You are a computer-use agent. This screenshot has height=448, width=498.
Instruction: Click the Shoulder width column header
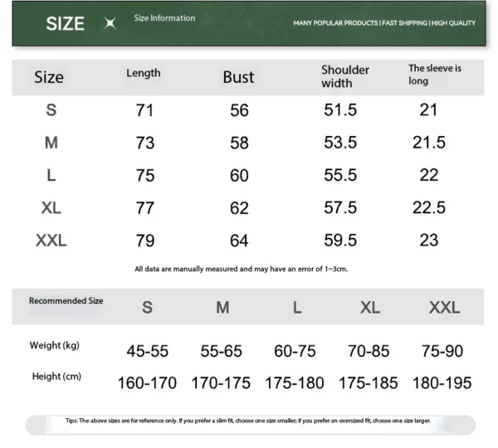click(345, 76)
